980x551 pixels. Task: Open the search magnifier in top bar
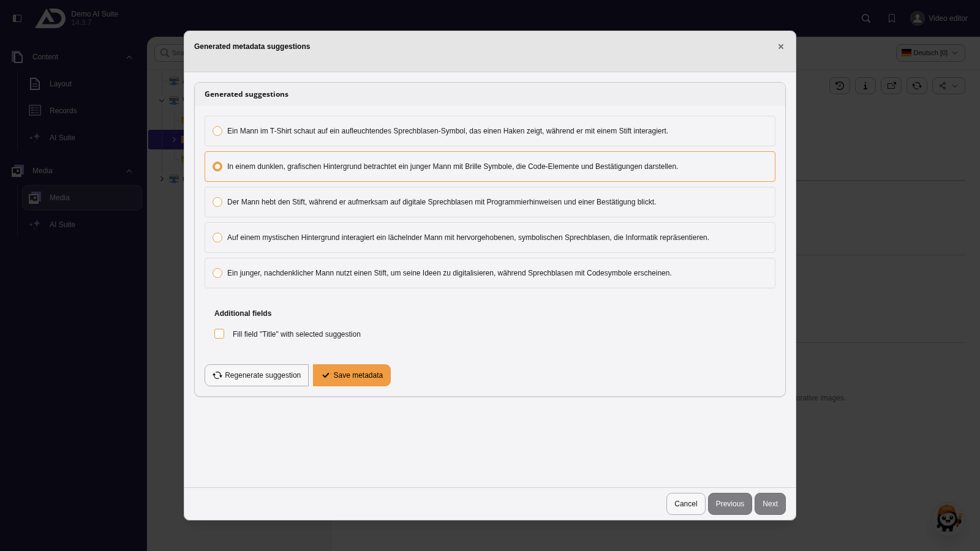[866, 18]
